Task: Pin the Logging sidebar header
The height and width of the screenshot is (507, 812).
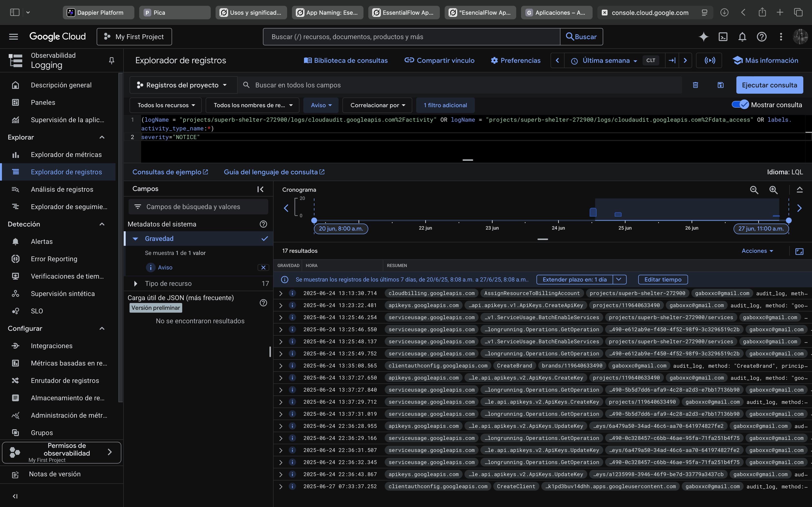Action: tap(112, 60)
